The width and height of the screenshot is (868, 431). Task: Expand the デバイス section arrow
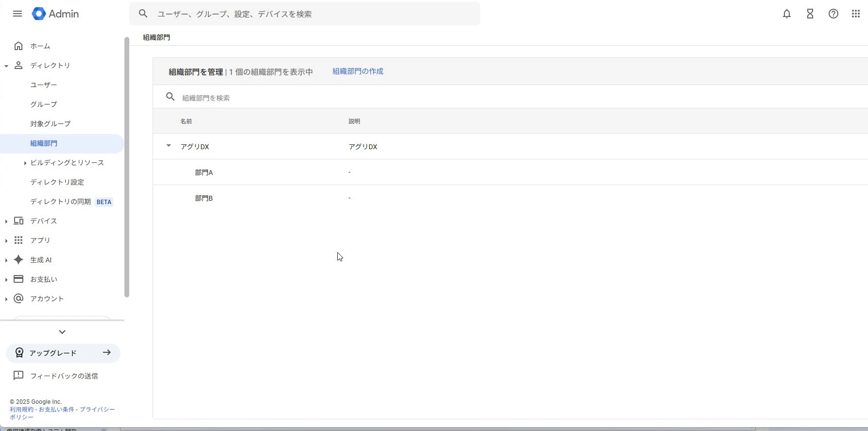coord(6,221)
